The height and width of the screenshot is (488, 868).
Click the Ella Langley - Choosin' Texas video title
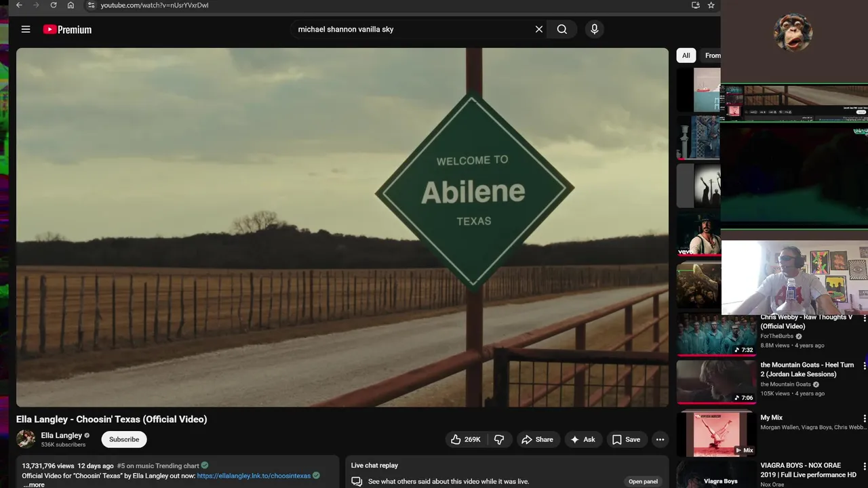pyautogui.click(x=112, y=419)
